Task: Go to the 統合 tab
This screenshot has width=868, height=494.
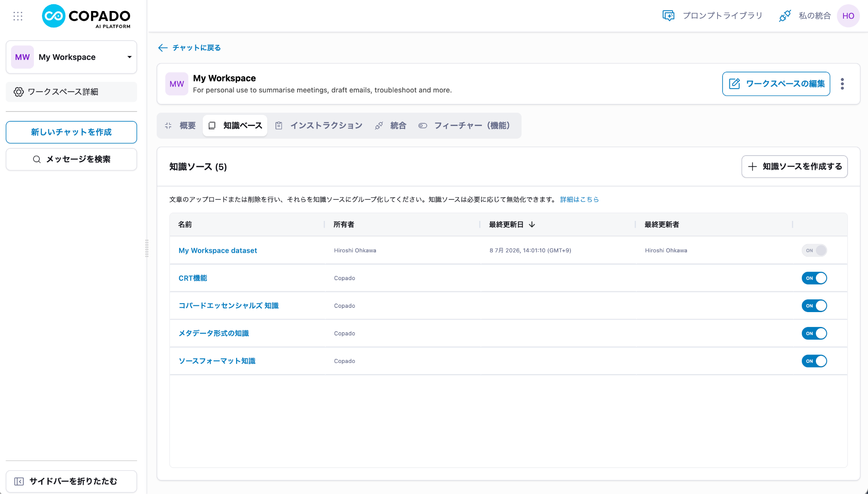Action: pos(391,126)
